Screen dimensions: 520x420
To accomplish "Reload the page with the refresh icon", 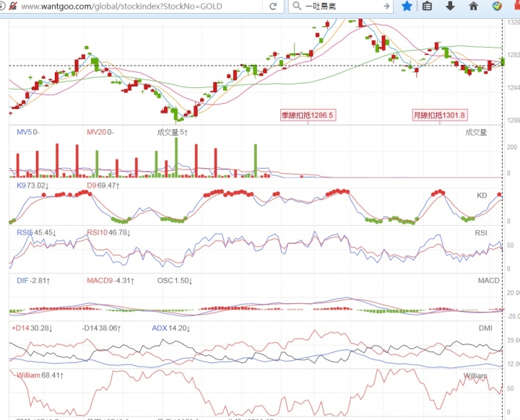I will tap(273, 6).
